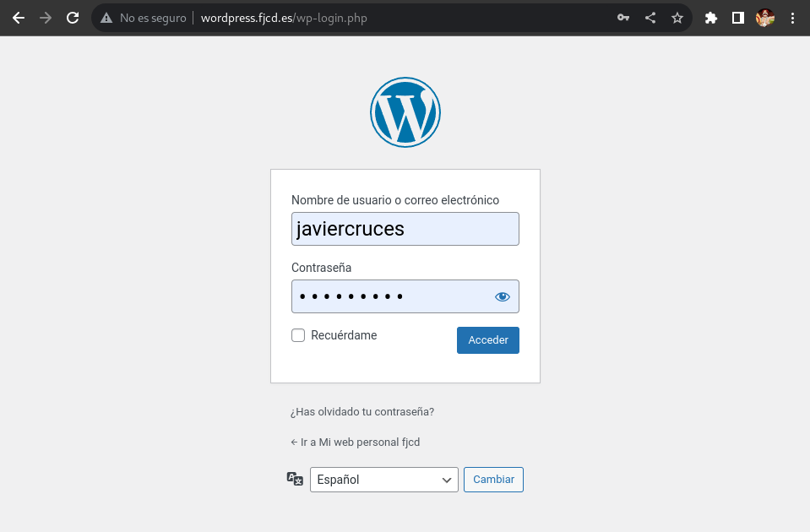Open the saved passwords key icon

(x=623, y=18)
